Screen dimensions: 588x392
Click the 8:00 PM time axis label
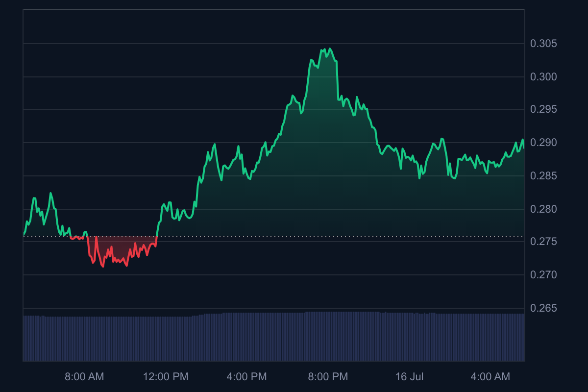click(x=328, y=377)
